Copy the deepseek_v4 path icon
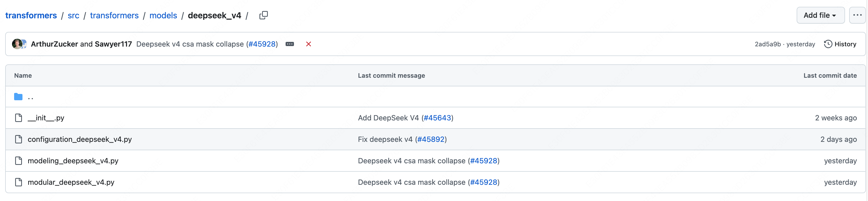The height and width of the screenshot is (201, 868). point(263,15)
